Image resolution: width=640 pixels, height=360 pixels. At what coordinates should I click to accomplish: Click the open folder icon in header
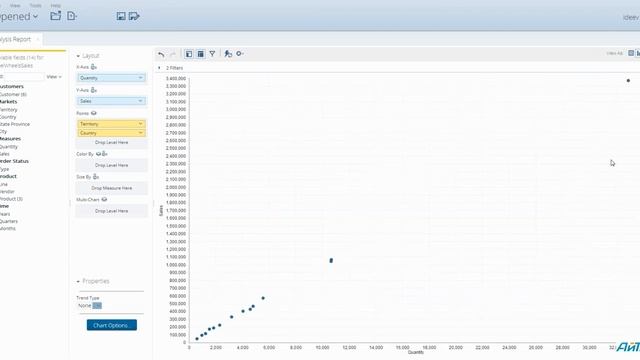(56, 16)
